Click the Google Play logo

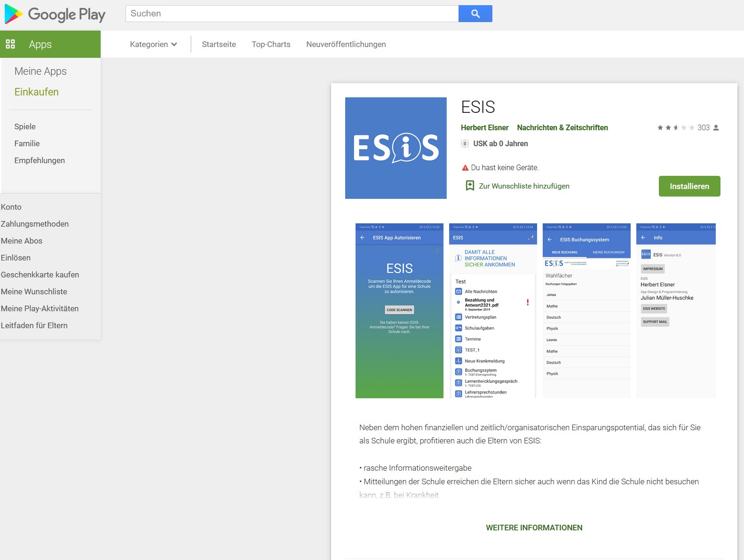coord(55,15)
